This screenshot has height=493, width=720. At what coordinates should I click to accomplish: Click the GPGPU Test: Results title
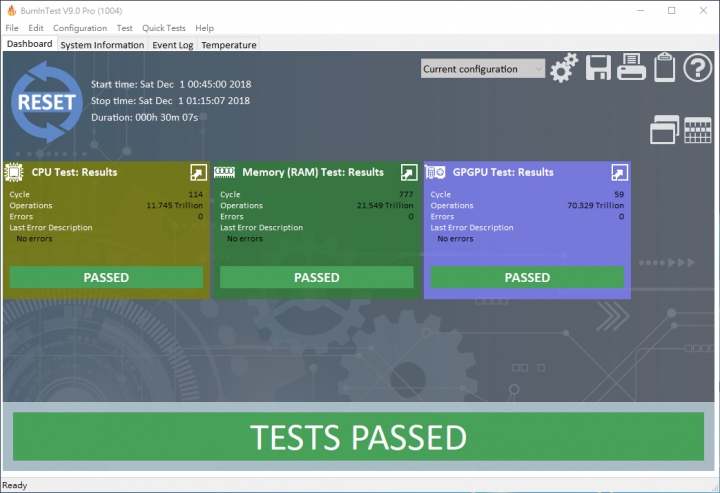(x=503, y=172)
